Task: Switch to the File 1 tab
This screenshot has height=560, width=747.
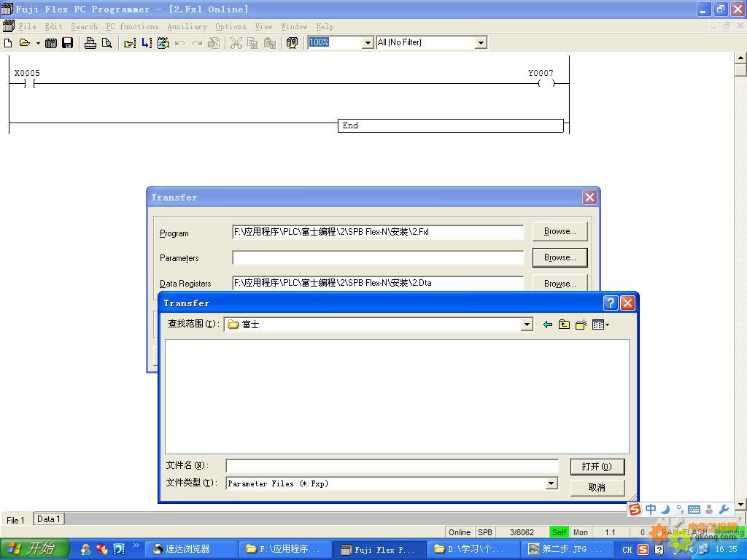Action: [x=16, y=520]
